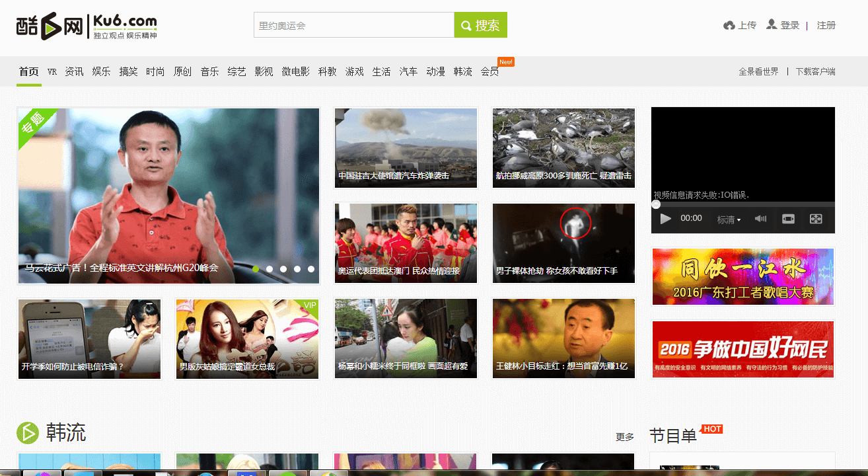Enter fullscreen in the video player
Image resolution: width=868 pixels, height=476 pixels.
pos(816,219)
